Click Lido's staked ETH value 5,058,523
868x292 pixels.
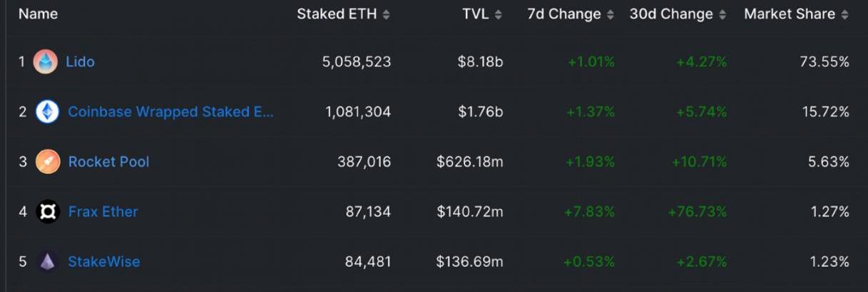(357, 62)
